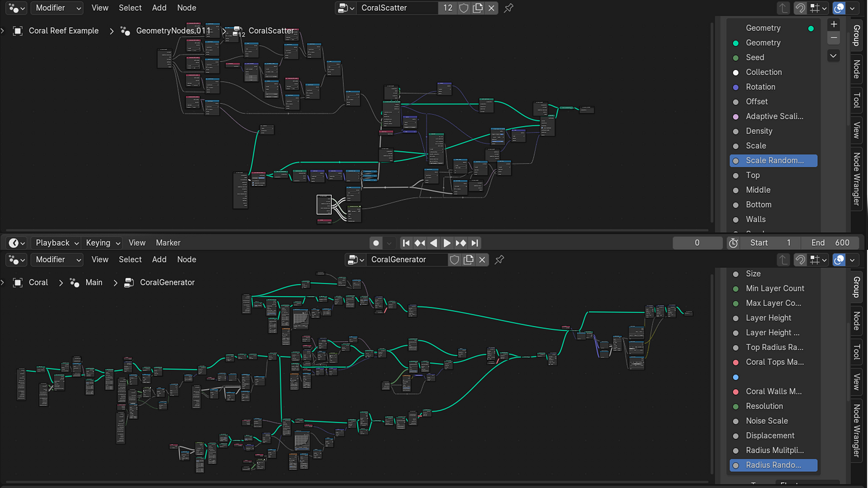Jump to last frame in timeline
Image resolution: width=868 pixels, height=488 pixels.
(x=475, y=243)
